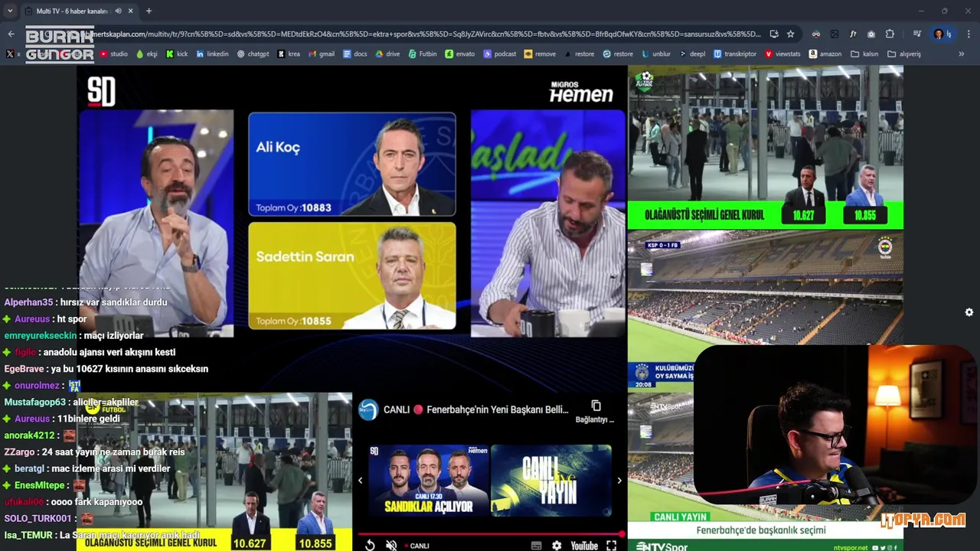
Task: Click ZZargo chat message
Action: (95, 452)
